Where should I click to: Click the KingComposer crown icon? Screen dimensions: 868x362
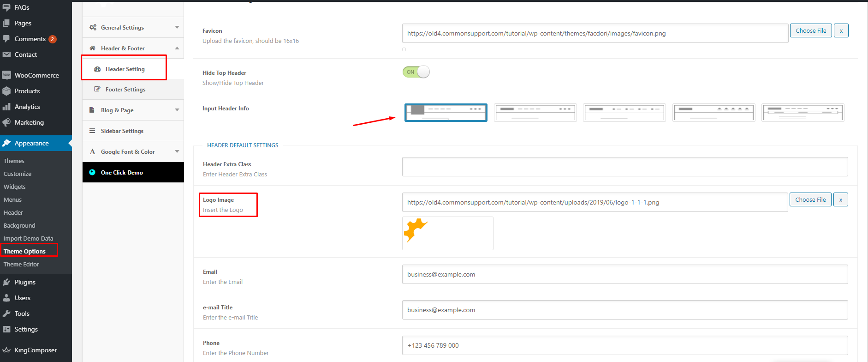pyautogui.click(x=6, y=350)
